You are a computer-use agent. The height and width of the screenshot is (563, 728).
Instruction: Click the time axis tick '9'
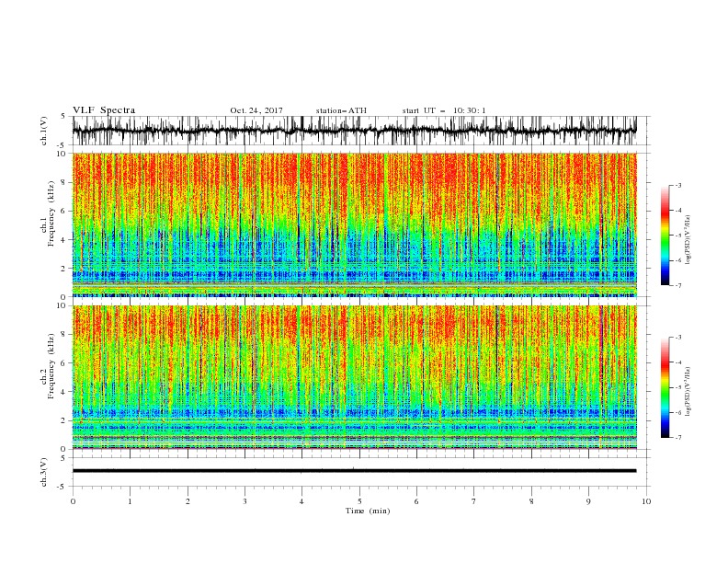point(588,501)
